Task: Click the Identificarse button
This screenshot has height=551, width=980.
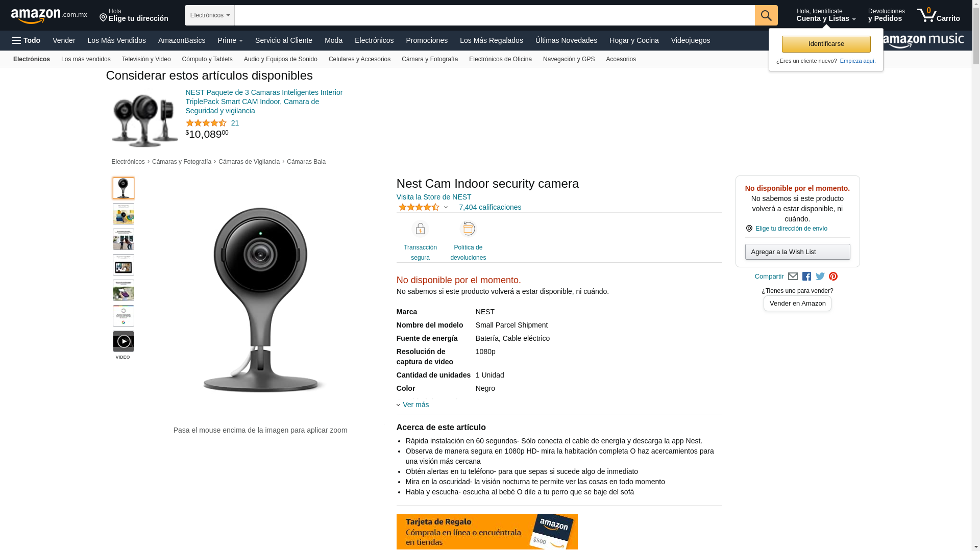Action: pyautogui.click(x=826, y=44)
